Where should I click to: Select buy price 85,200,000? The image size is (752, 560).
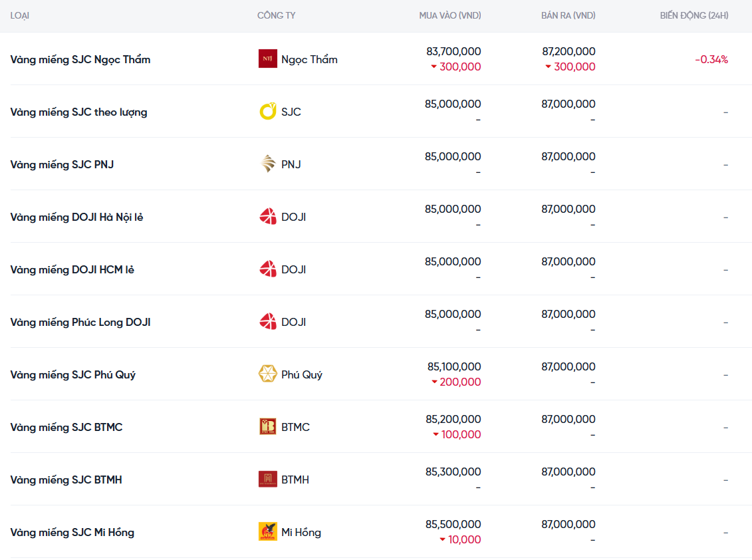pos(453,420)
